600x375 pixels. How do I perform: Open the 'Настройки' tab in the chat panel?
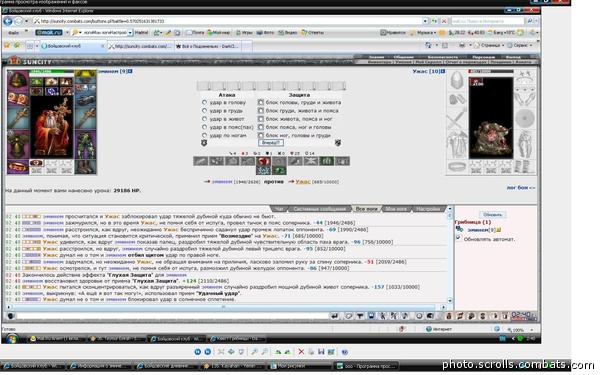tap(428, 209)
